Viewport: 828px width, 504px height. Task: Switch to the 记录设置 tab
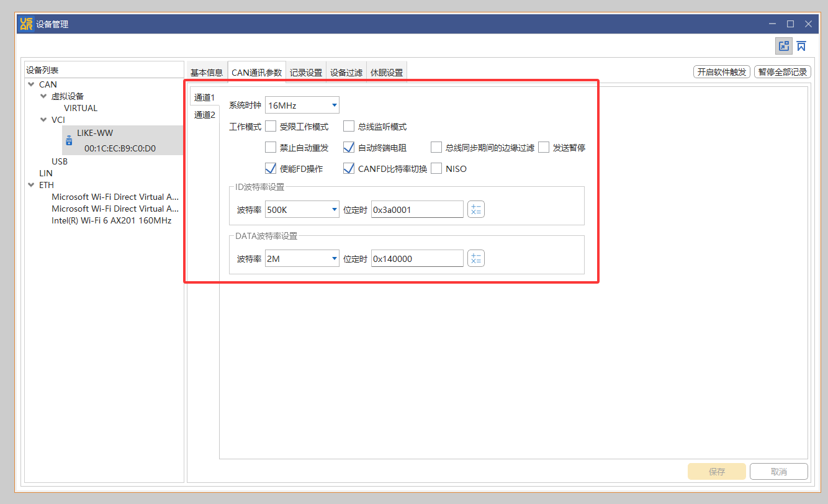click(306, 71)
